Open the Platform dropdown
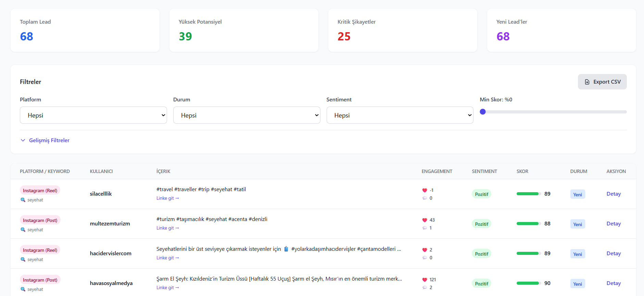Image resolution: width=644 pixels, height=296 pixels. [93, 115]
